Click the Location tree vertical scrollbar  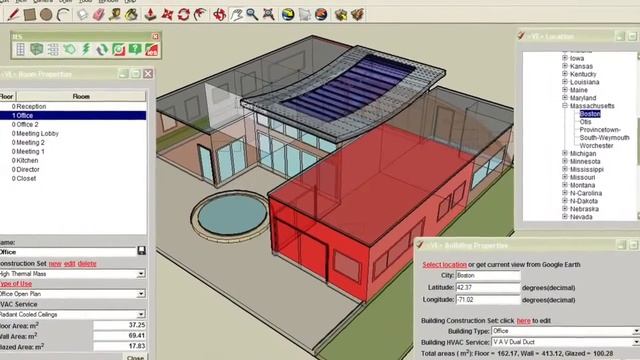[638, 137]
